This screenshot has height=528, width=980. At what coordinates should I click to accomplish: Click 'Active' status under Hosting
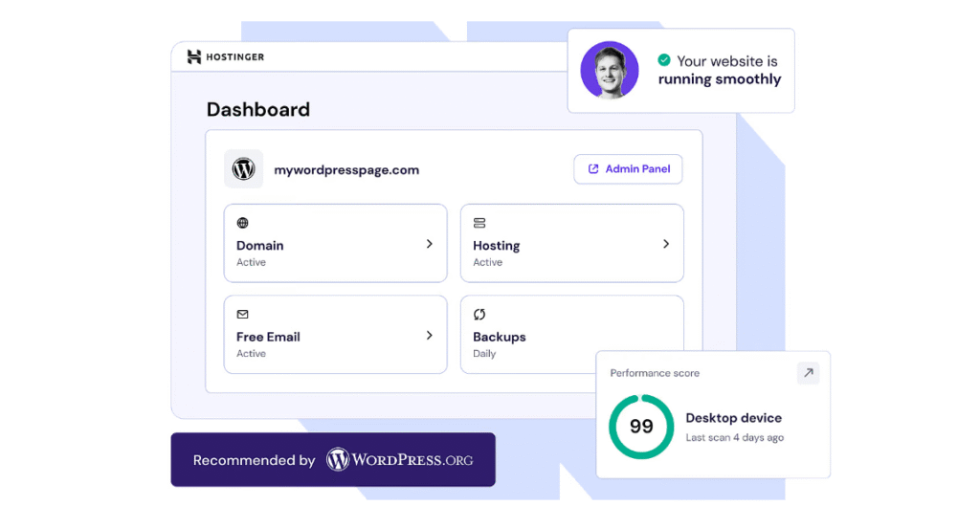(487, 262)
